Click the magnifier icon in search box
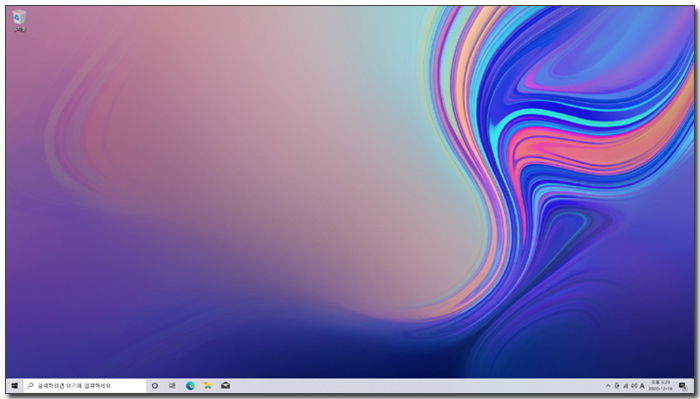 30,386
